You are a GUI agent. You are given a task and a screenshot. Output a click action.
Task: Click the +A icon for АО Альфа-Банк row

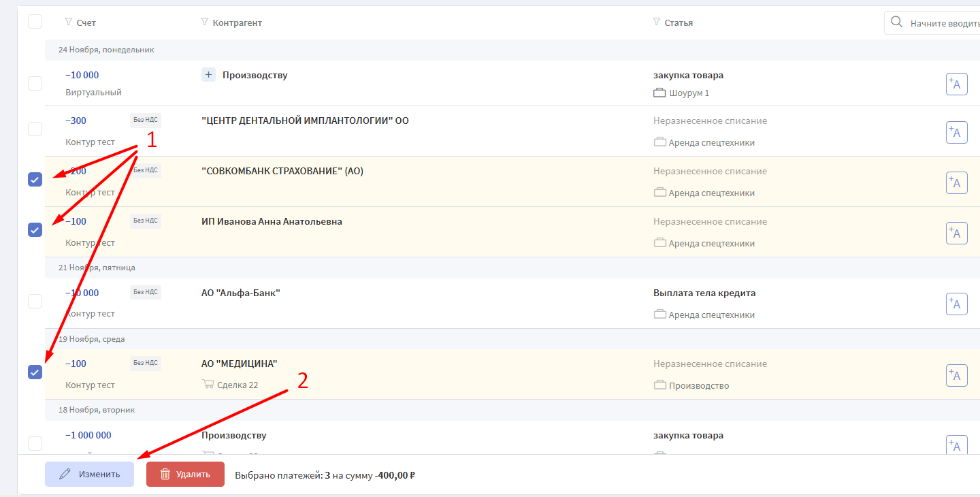tap(956, 304)
